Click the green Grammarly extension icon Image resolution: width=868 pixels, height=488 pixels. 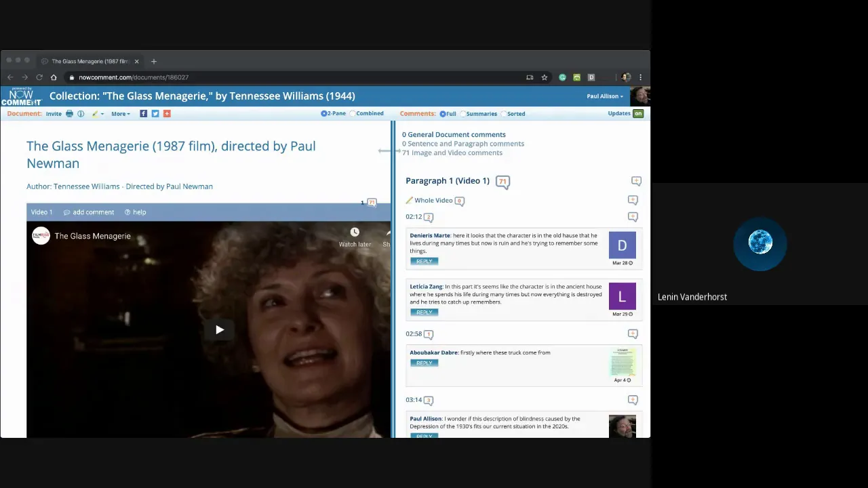[x=562, y=78]
